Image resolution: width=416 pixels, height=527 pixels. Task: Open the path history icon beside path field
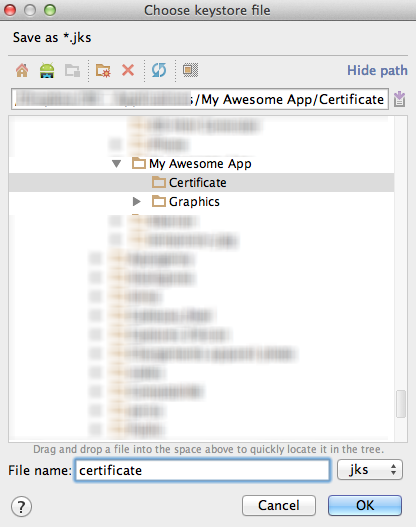coord(400,99)
